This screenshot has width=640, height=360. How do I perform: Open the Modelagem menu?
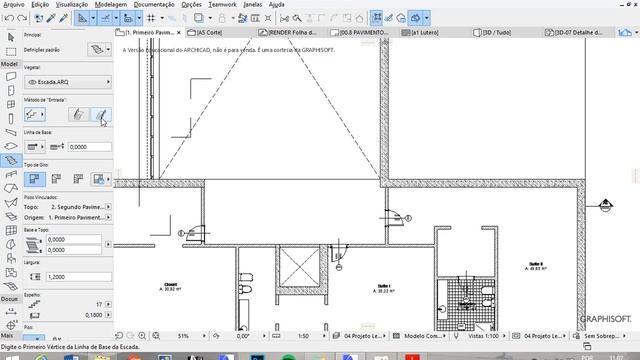click(x=111, y=4)
